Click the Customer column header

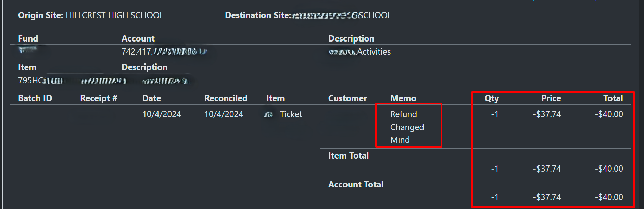tap(348, 98)
